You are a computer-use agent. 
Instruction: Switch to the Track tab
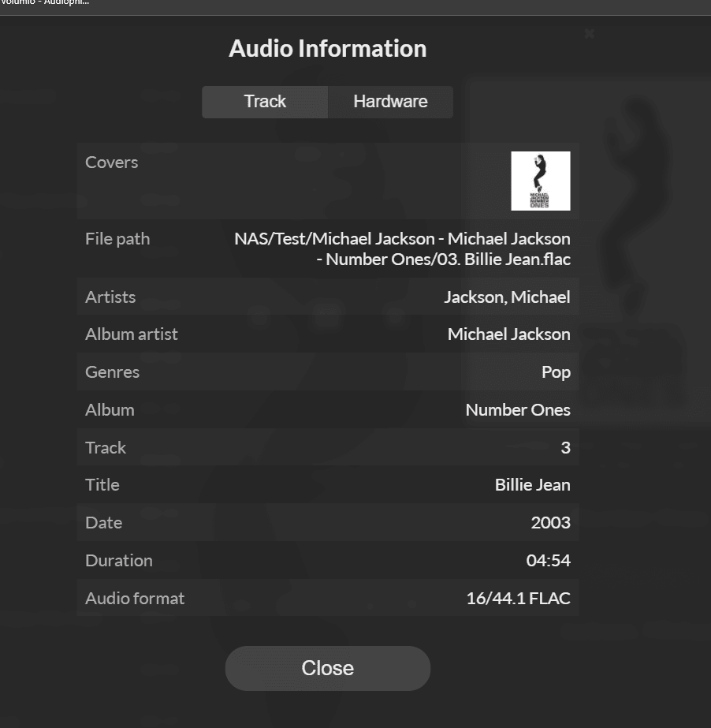coord(265,102)
